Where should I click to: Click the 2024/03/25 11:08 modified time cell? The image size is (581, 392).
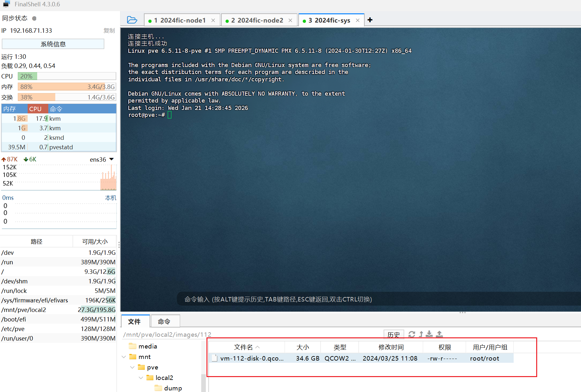(390, 358)
